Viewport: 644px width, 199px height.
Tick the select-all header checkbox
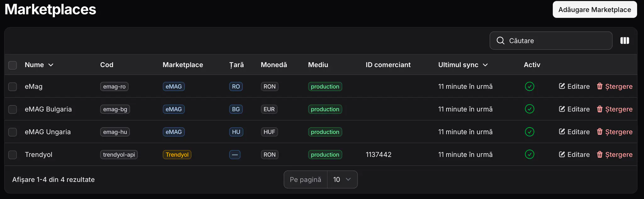coord(13,65)
